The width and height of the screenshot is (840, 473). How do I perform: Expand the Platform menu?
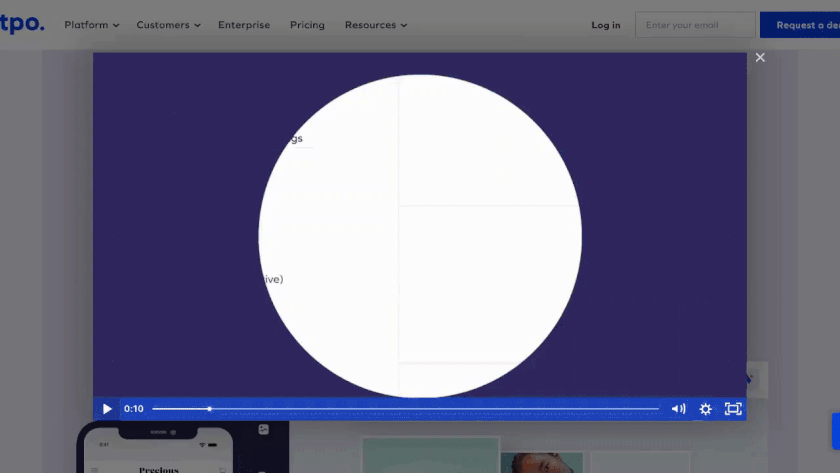(92, 25)
